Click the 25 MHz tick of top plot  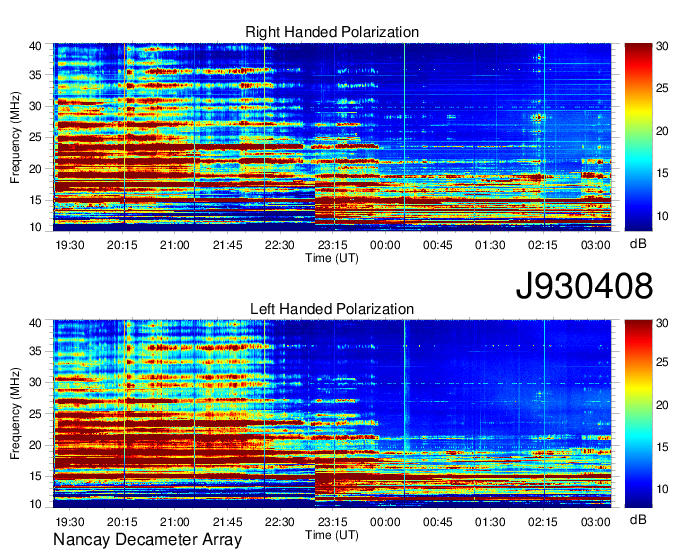[35, 137]
